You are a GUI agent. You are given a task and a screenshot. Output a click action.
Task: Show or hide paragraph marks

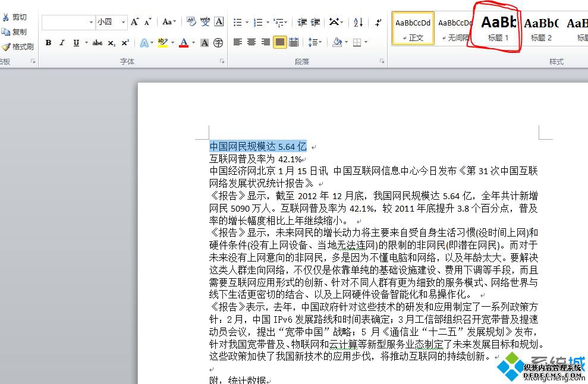[x=378, y=23]
